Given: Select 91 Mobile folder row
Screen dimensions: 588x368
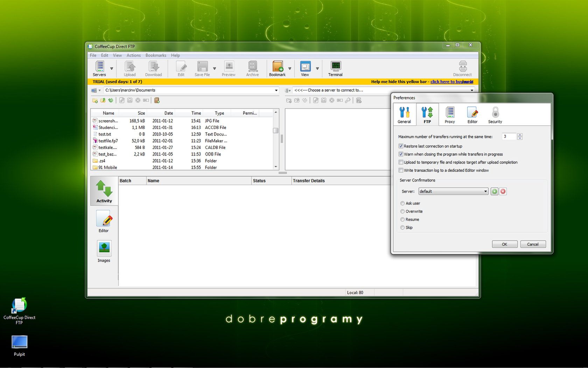Looking at the screenshot, I should pyautogui.click(x=182, y=168).
